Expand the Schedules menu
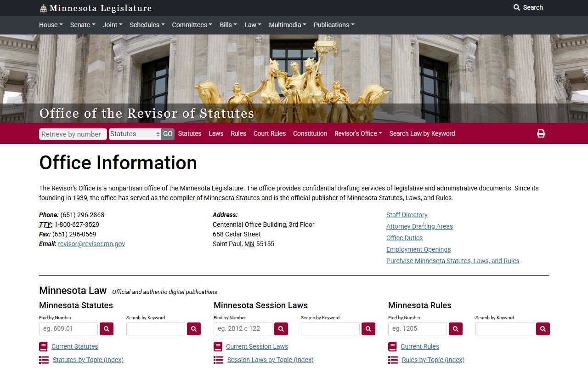Image resolution: width=588 pixels, height=368 pixels. click(x=147, y=25)
